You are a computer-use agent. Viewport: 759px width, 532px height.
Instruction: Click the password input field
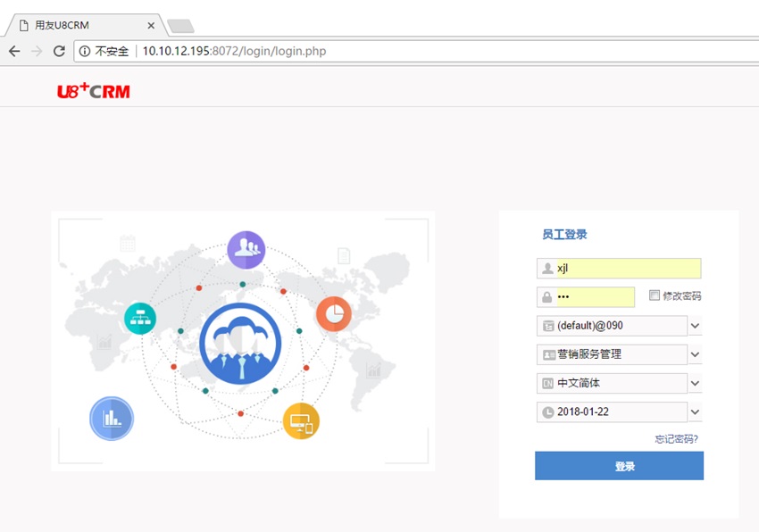[586, 296]
